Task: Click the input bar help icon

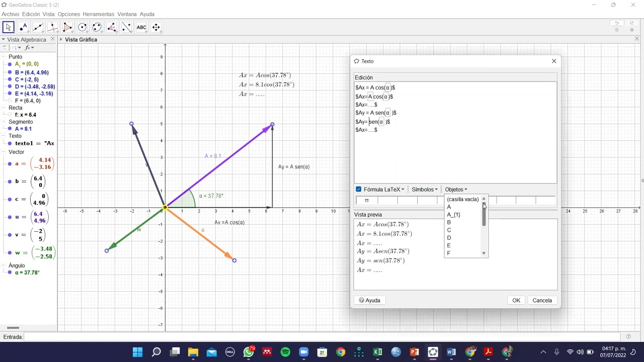Action: point(628,337)
